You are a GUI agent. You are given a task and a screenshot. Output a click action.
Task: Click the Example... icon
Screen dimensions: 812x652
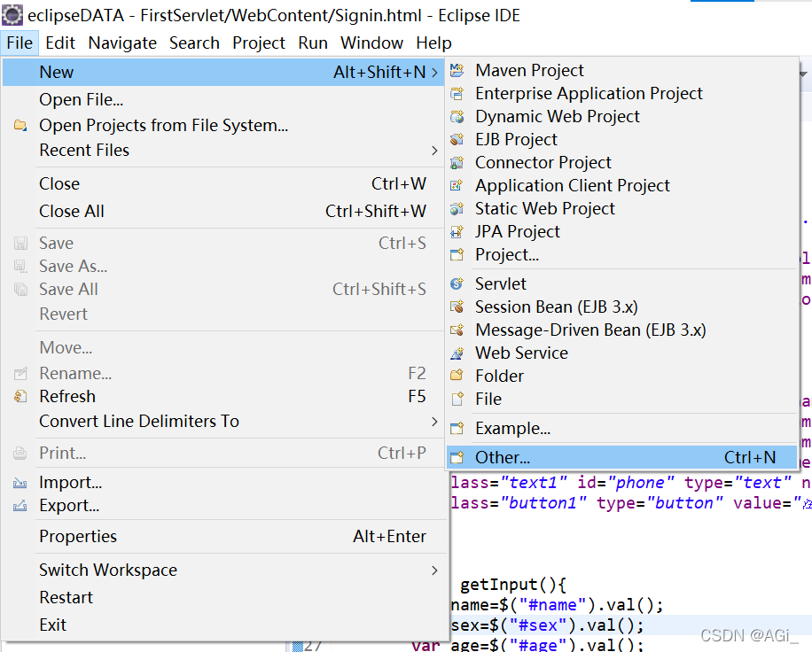coord(457,429)
